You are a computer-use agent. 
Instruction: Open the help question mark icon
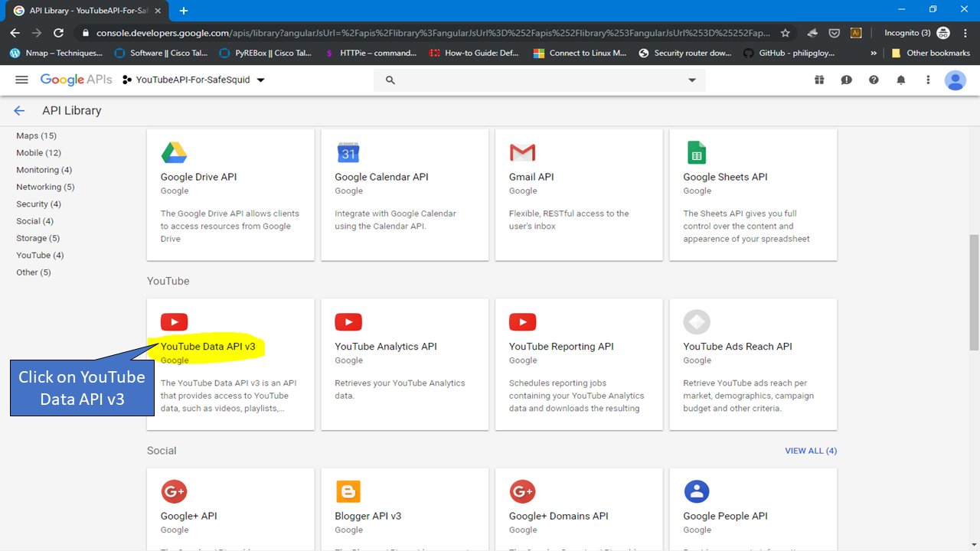click(874, 80)
